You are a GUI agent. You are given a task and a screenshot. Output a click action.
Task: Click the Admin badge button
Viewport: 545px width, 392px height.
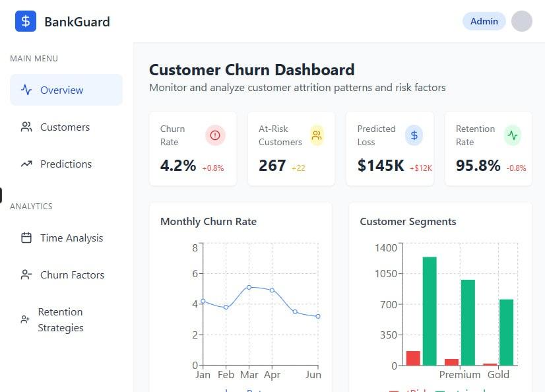click(x=484, y=21)
